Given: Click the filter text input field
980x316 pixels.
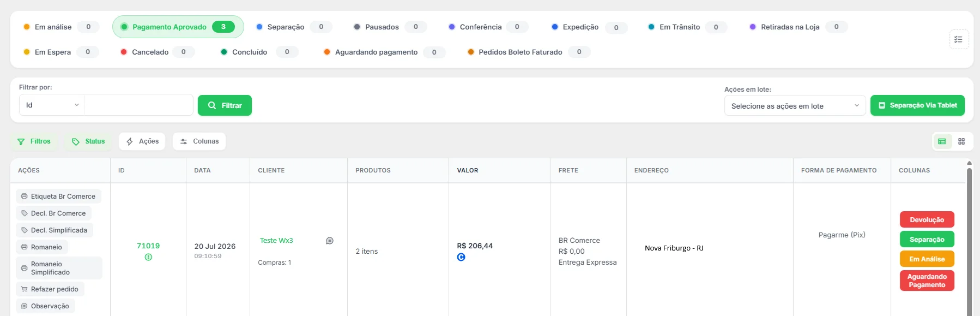Looking at the screenshot, I should 139,105.
